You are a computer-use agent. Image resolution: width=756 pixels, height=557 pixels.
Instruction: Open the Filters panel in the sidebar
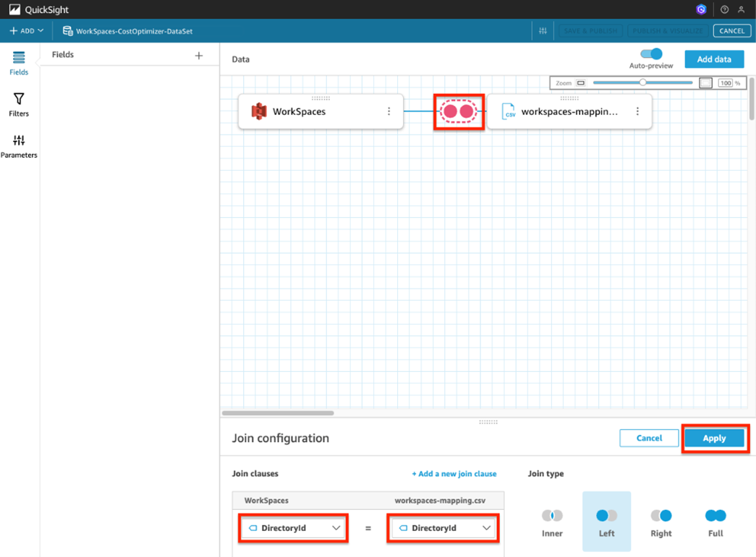click(18, 103)
